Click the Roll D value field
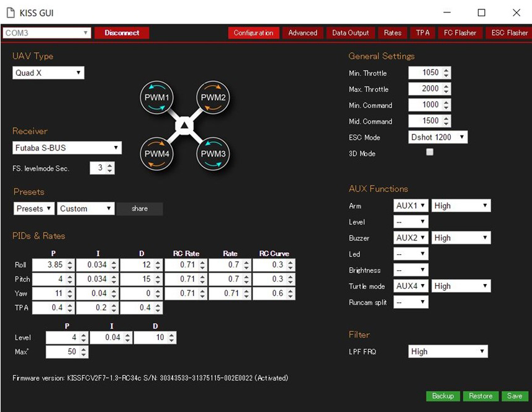Screen dimensions: 532x412 click(x=141, y=265)
